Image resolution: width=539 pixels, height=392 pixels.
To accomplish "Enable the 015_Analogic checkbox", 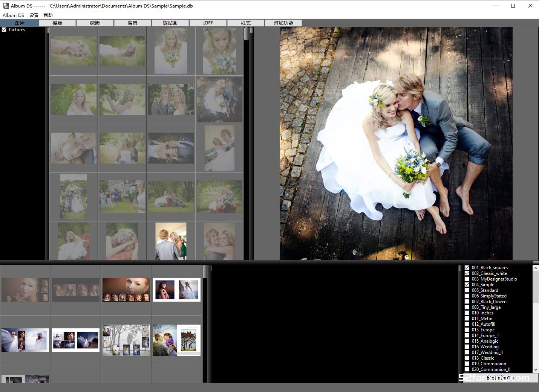I will click(x=467, y=341).
